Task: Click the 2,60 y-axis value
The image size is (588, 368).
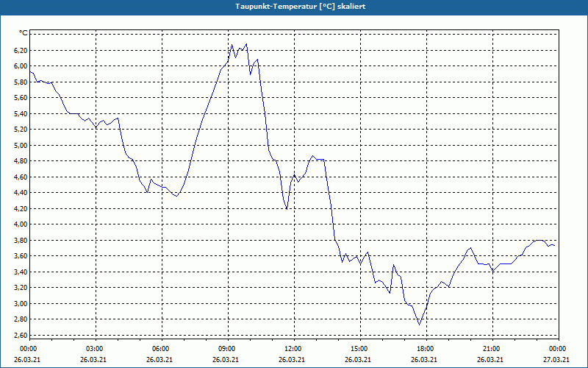Action: pos(21,336)
